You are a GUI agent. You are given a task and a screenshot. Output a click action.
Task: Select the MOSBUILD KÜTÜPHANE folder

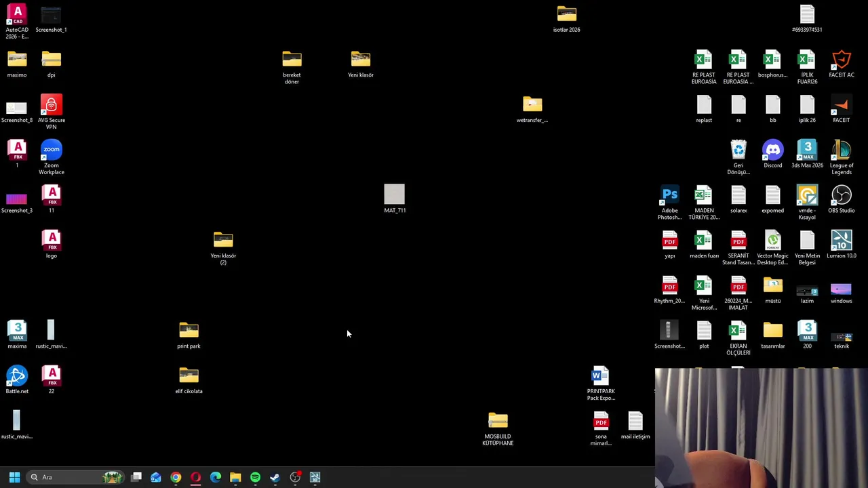[x=498, y=428]
